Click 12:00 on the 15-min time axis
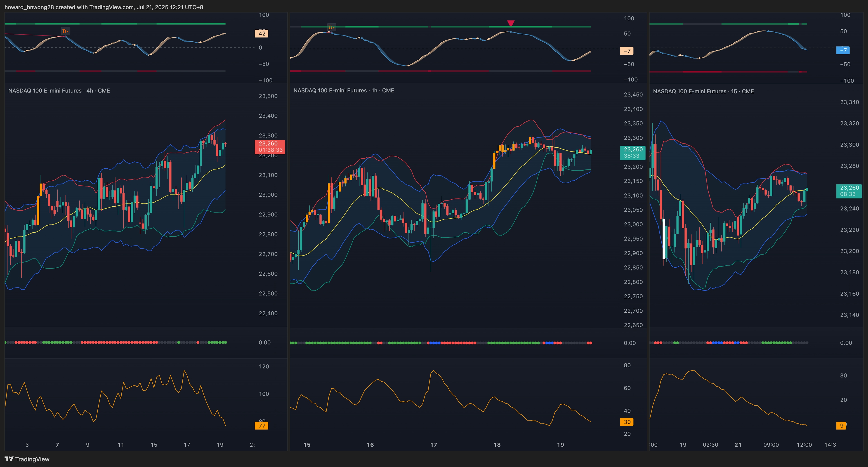The width and height of the screenshot is (868, 467). coord(804,445)
